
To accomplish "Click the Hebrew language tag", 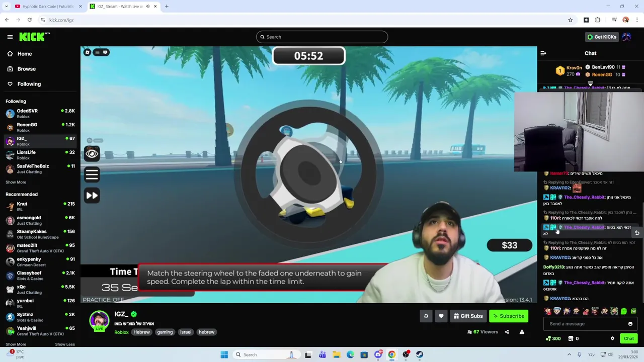I will (141, 332).
